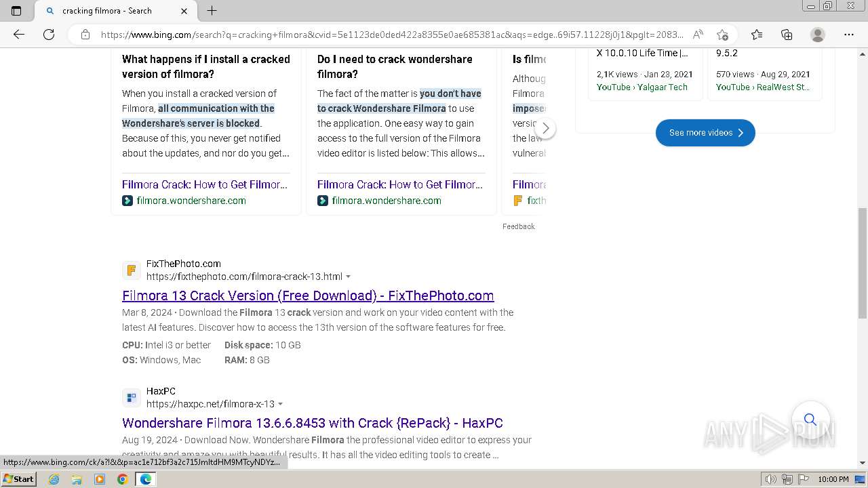
Task: Open first Filmora Crack wondershare link
Action: [205, 184]
